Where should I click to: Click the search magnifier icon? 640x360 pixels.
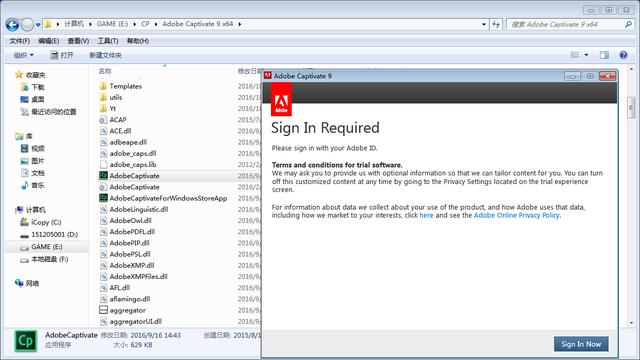pos(628,24)
